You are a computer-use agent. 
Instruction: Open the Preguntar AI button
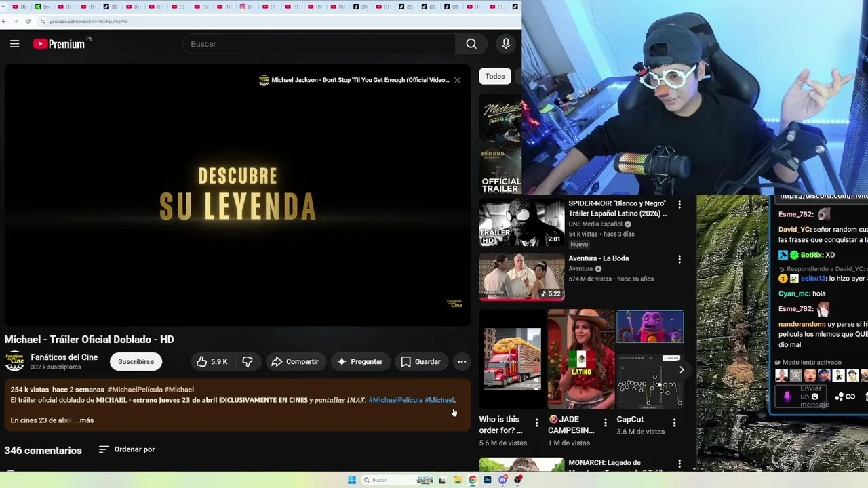click(360, 362)
